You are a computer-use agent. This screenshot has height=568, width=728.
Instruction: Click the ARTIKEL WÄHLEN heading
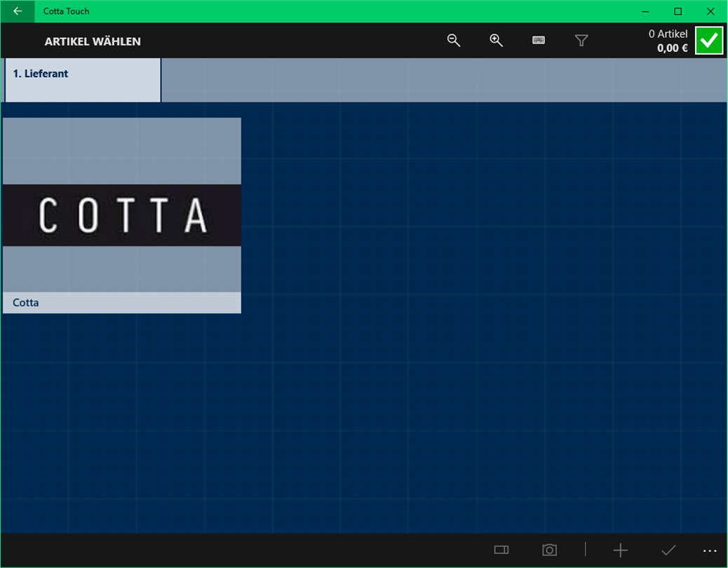(93, 41)
